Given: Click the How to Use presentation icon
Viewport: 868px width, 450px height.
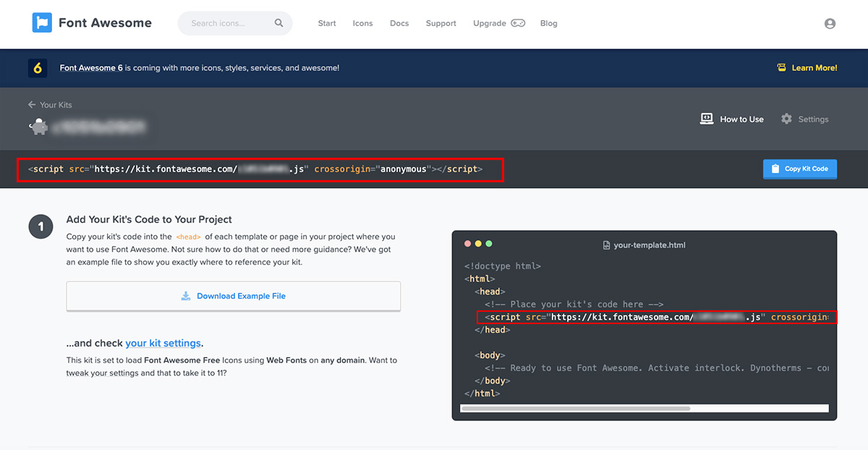Looking at the screenshot, I should click(x=707, y=119).
